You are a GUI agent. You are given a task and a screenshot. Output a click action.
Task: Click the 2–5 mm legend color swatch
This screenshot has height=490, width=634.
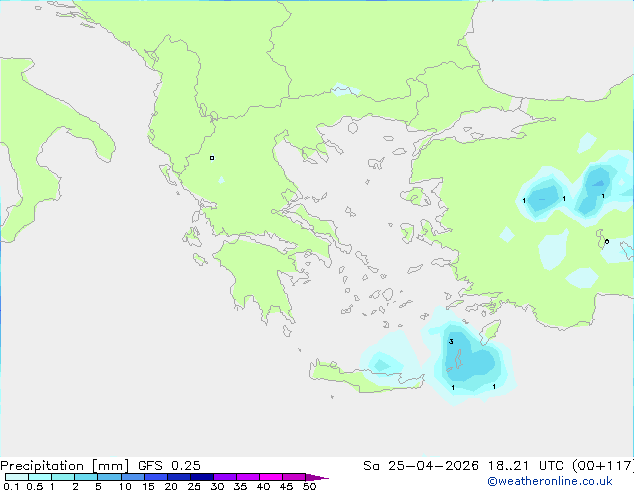coord(86,477)
